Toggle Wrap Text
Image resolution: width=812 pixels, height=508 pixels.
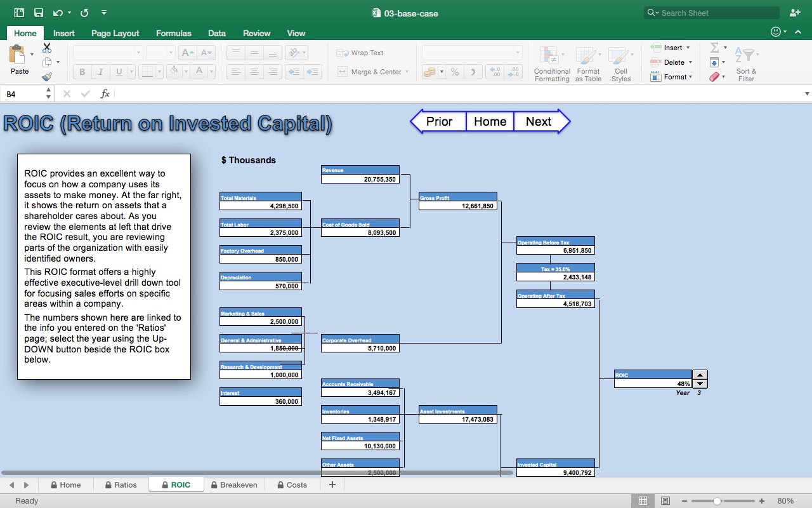(360, 53)
